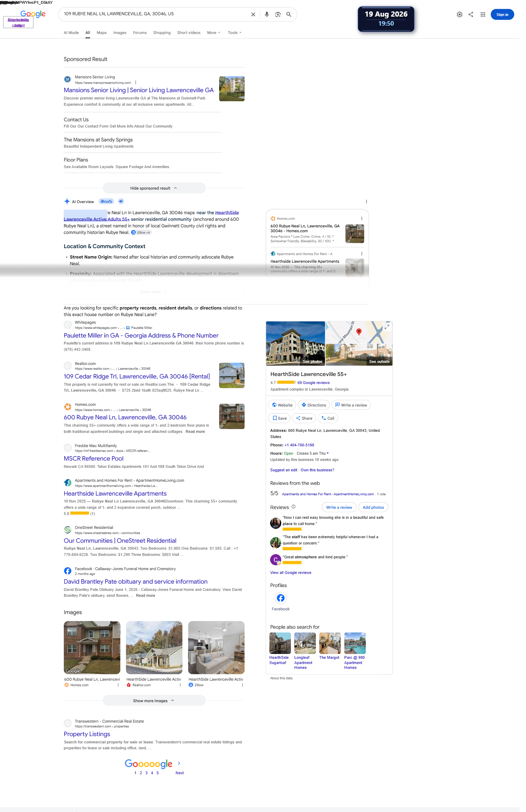This screenshot has width=526, height=812.
Task: Open See outside street view thumbnail
Action: 359,355
